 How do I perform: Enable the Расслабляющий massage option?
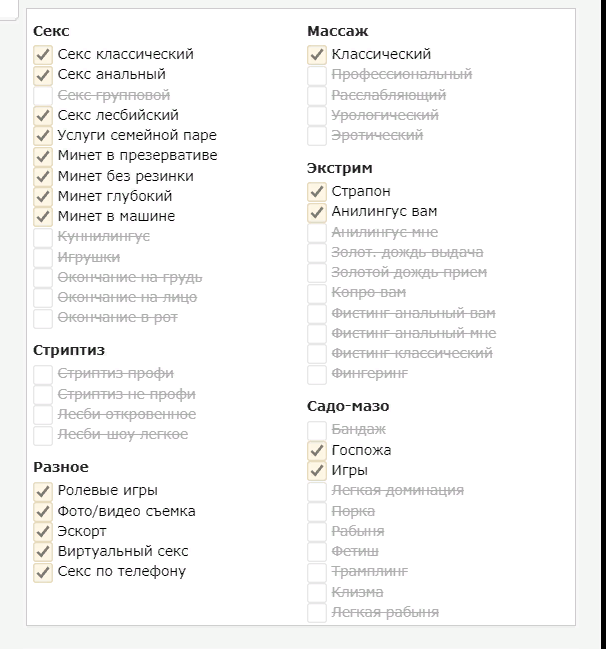pyautogui.click(x=317, y=95)
